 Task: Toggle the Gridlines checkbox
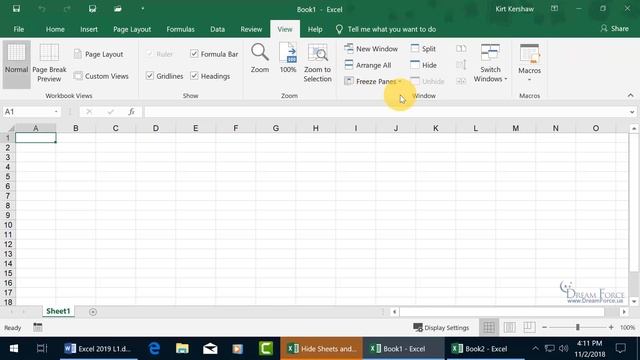coord(150,76)
